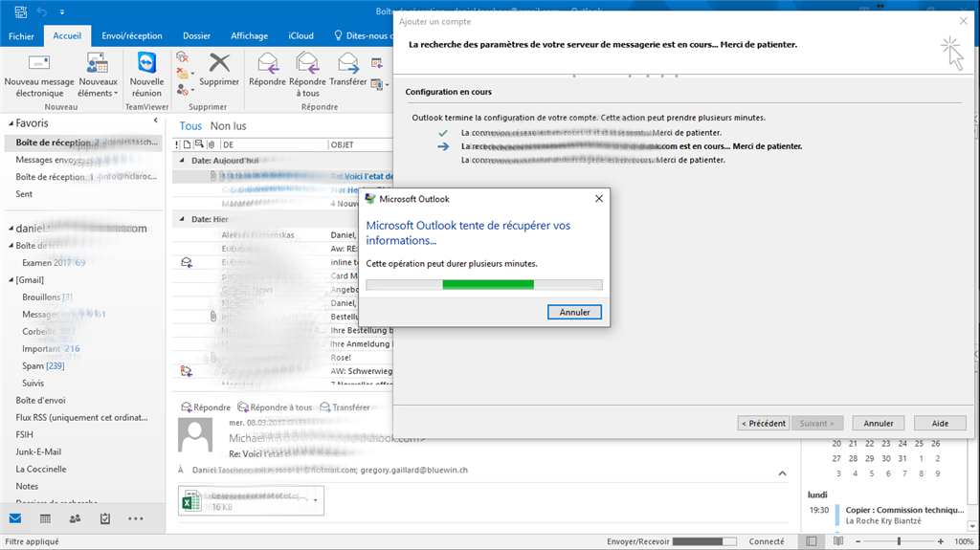Click the ribbon Répondre icon
The width and height of the screenshot is (980, 550).
pos(268,63)
